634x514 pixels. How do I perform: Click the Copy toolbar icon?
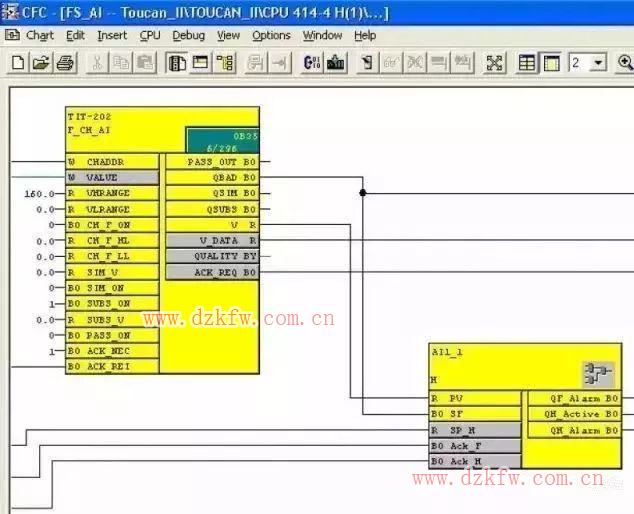point(121,63)
